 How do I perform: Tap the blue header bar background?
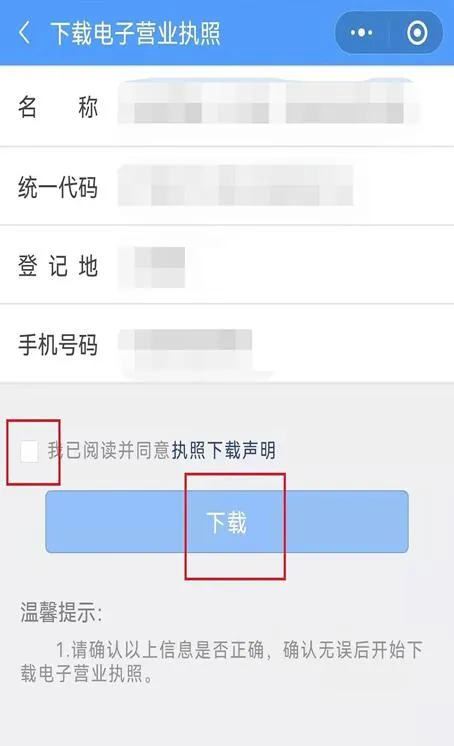[x=278, y=32]
